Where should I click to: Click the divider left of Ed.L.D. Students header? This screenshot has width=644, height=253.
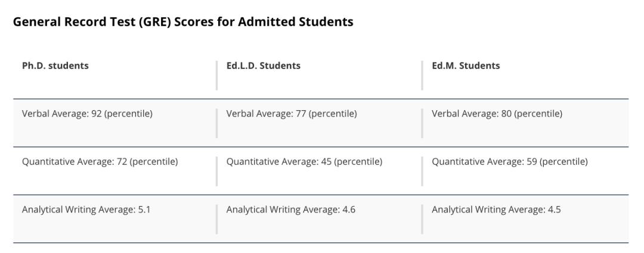(x=217, y=75)
